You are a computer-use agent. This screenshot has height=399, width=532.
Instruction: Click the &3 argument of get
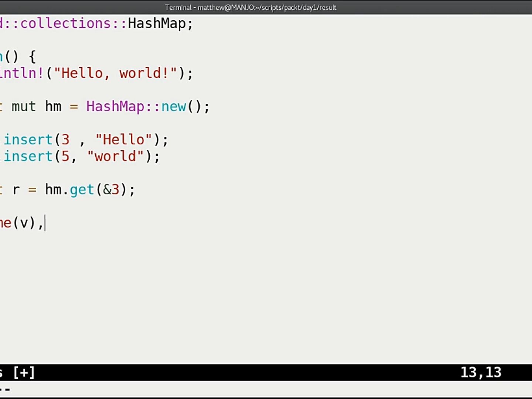(111, 190)
